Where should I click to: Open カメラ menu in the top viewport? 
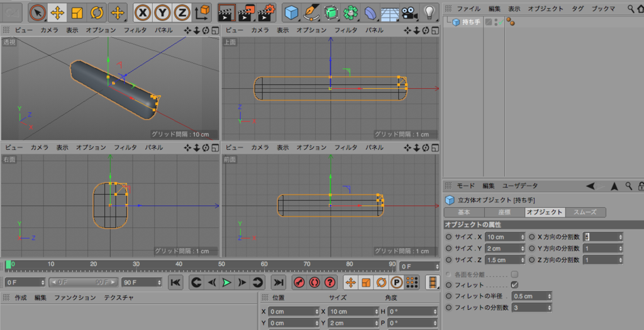click(x=260, y=30)
